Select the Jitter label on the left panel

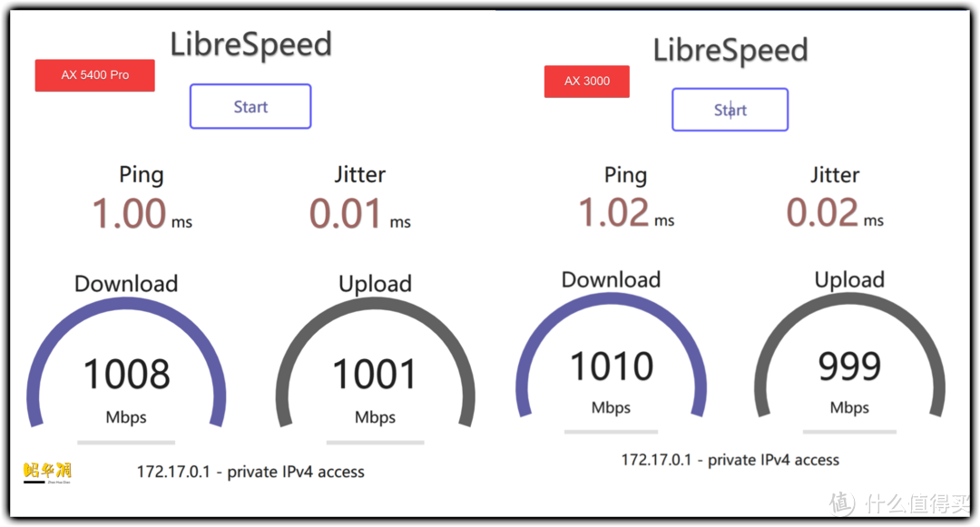pos(359,174)
